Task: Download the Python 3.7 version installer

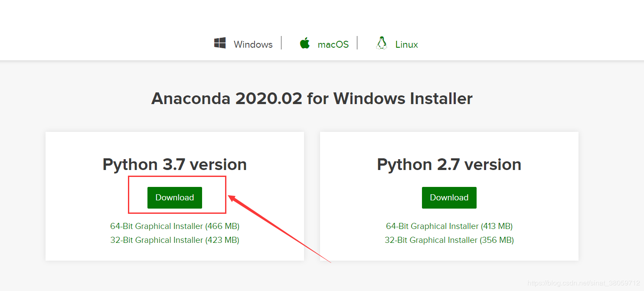Action: (175, 198)
